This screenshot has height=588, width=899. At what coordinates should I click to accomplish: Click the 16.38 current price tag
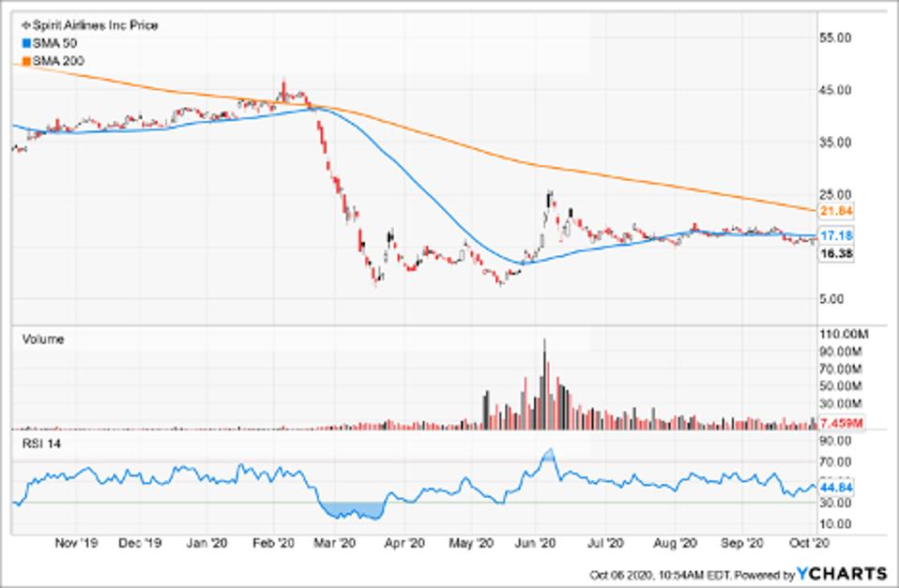point(836,253)
